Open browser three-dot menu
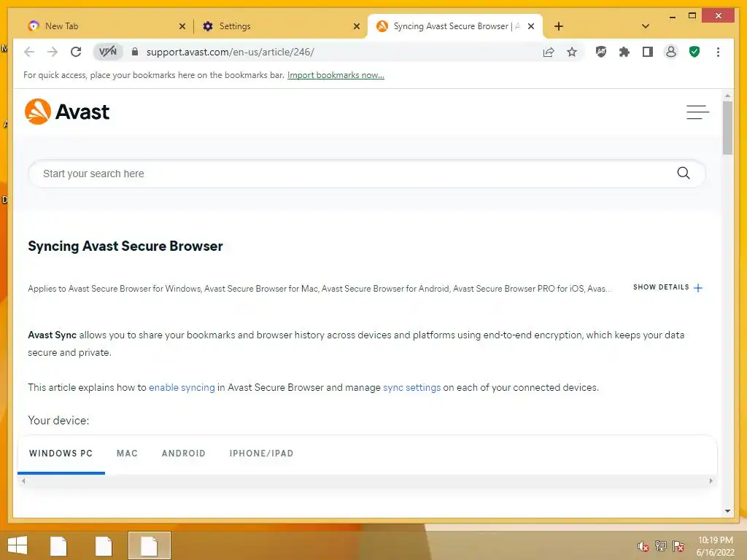This screenshot has width=747, height=560. click(718, 52)
